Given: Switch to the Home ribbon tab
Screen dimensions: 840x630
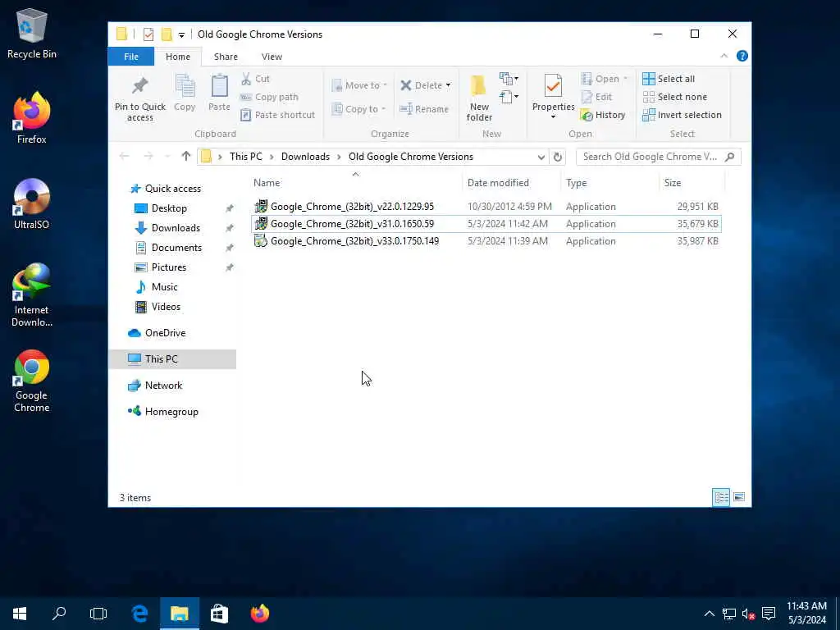Looking at the screenshot, I should point(178,57).
